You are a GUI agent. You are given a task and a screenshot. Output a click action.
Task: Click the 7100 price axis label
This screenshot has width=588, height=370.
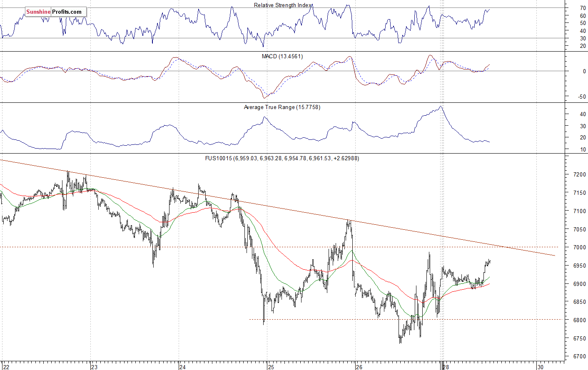point(579,211)
